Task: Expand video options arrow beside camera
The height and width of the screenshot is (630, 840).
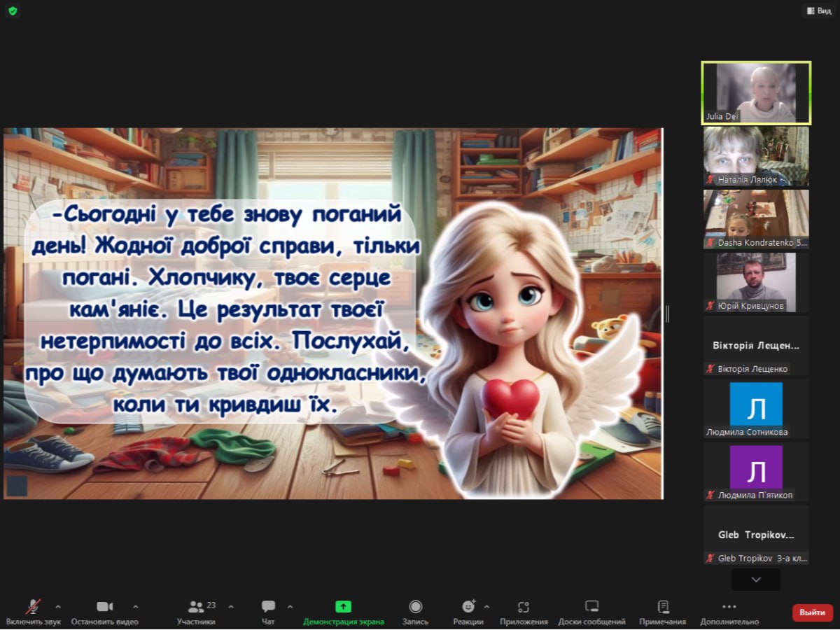Action: tap(135, 606)
